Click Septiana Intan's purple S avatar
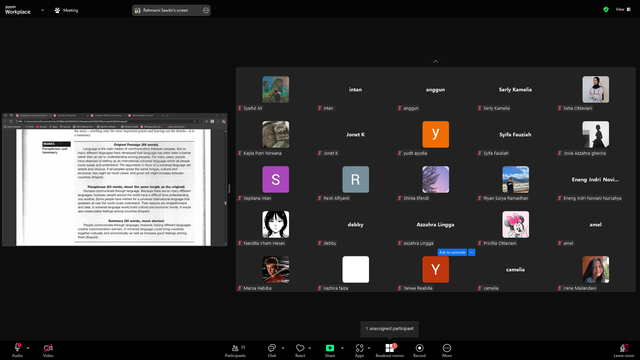 pos(276,179)
